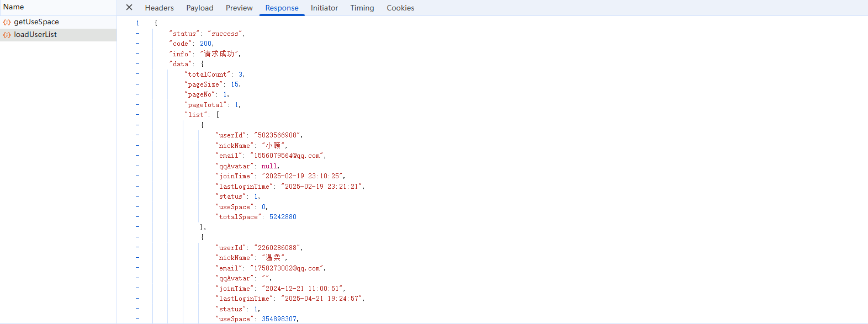Collapse the "list" array fold marker
The height and width of the screenshot is (324, 868).
pyautogui.click(x=137, y=115)
